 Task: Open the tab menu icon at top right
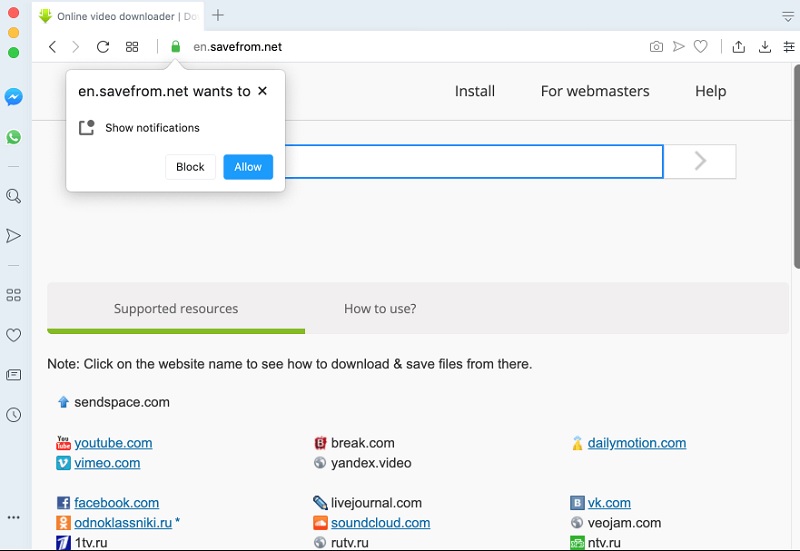[x=788, y=16]
